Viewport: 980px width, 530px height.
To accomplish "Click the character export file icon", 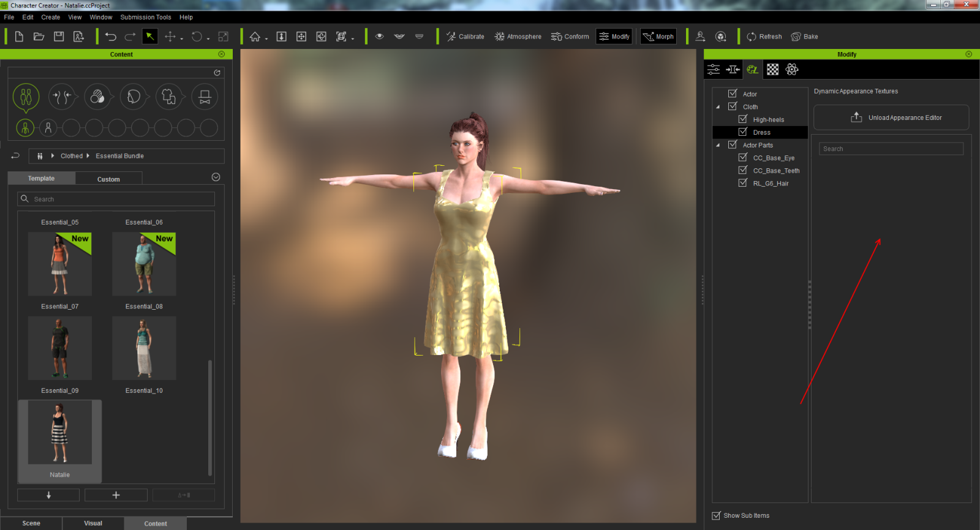I will (x=78, y=37).
